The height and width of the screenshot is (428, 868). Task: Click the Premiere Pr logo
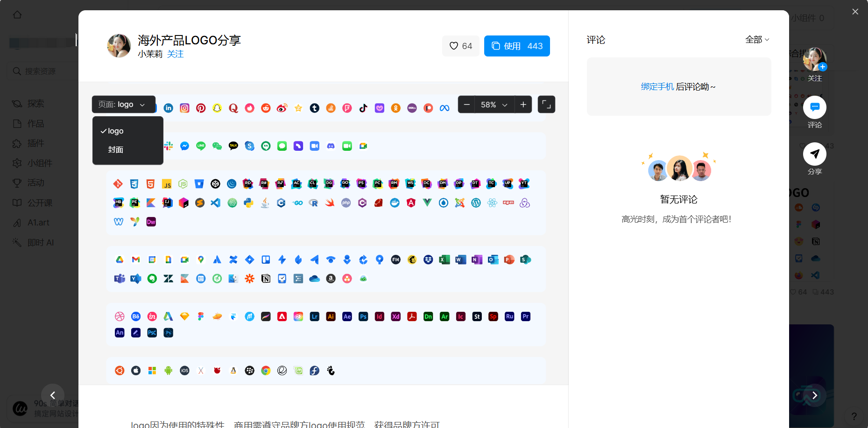coord(526,316)
